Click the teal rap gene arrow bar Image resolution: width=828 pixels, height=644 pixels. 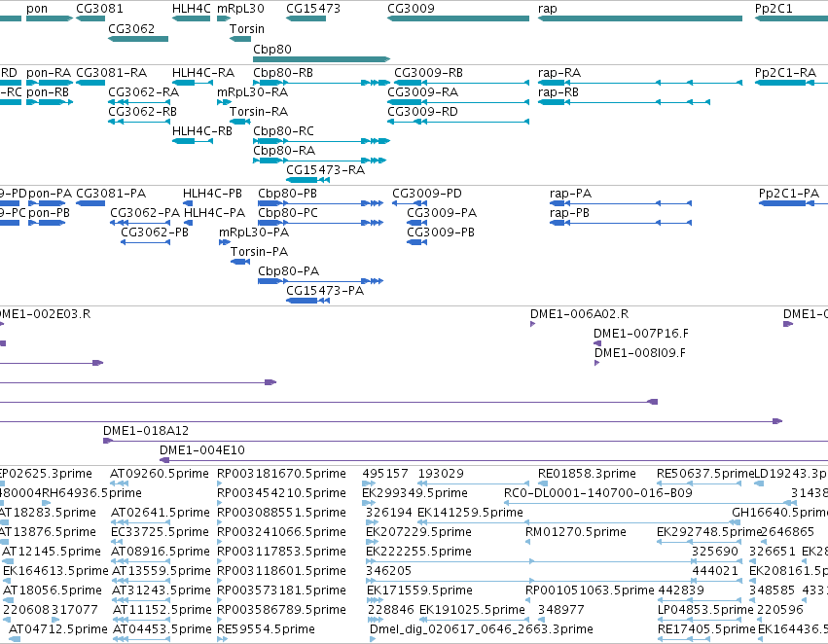[640, 18]
